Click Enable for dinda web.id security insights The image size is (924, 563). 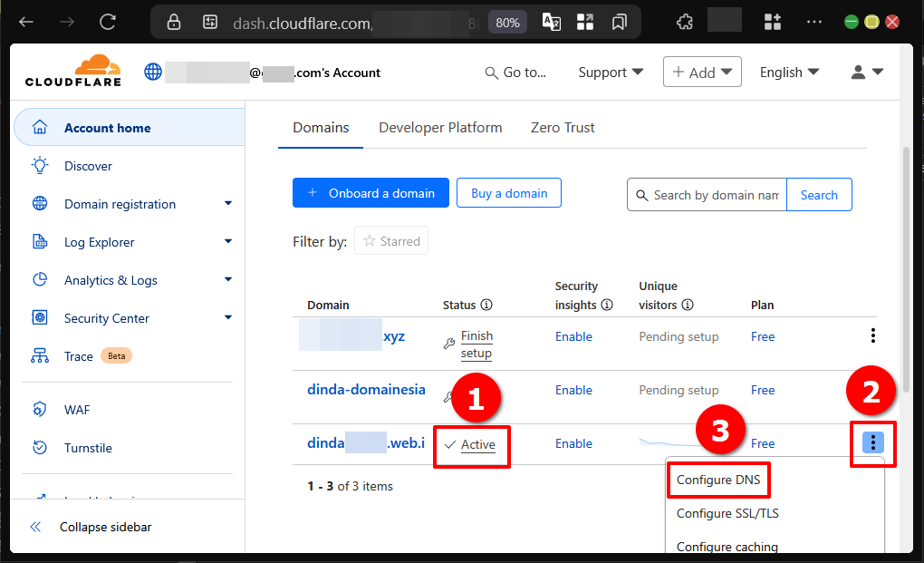tap(573, 443)
